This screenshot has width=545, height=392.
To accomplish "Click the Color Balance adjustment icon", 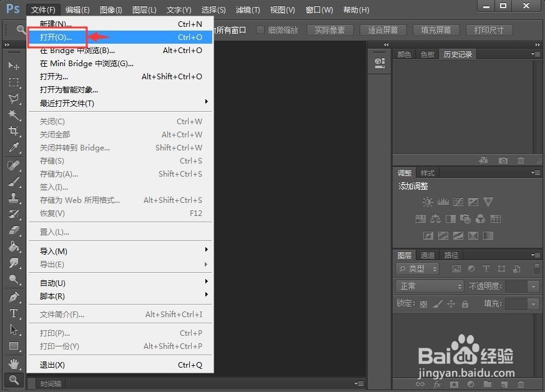I will coord(435,219).
